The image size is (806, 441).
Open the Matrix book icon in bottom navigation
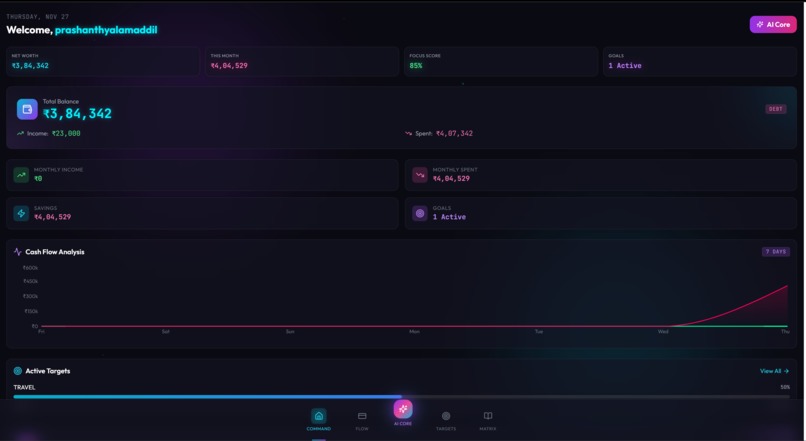(488, 415)
